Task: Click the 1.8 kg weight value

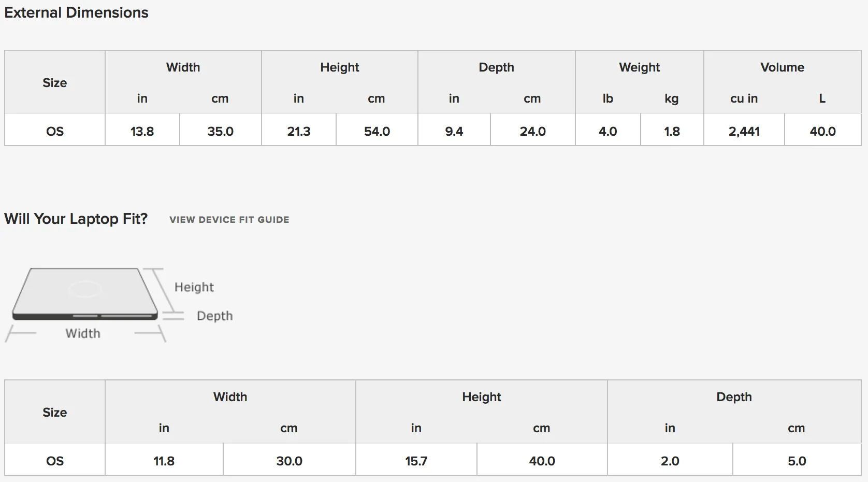Action: tap(672, 131)
